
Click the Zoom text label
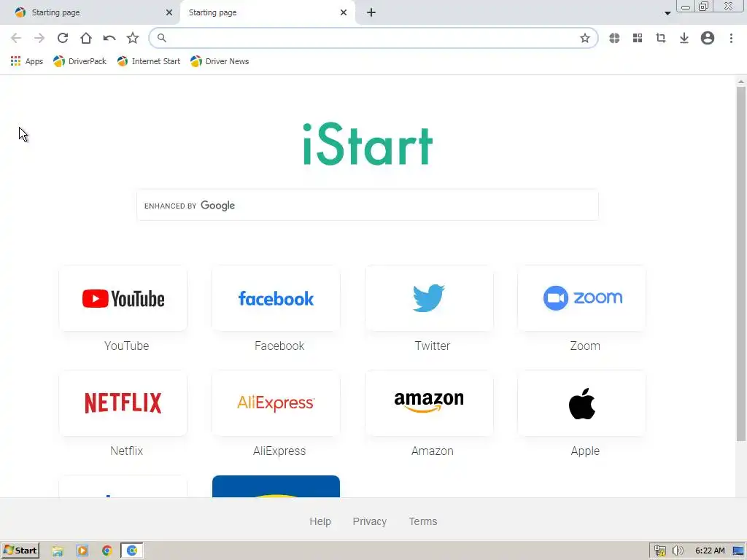pos(585,346)
